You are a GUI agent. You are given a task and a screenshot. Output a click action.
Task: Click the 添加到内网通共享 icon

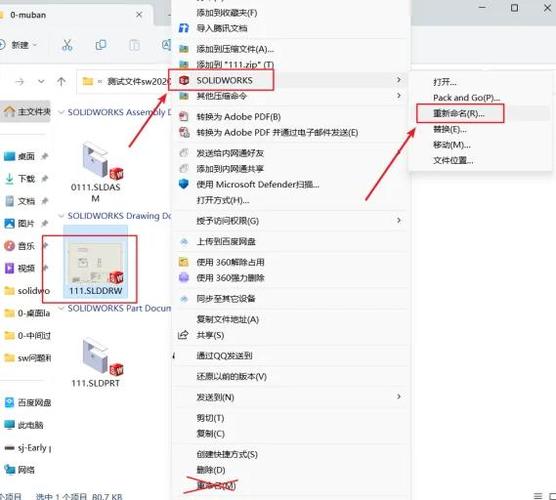[x=184, y=169]
